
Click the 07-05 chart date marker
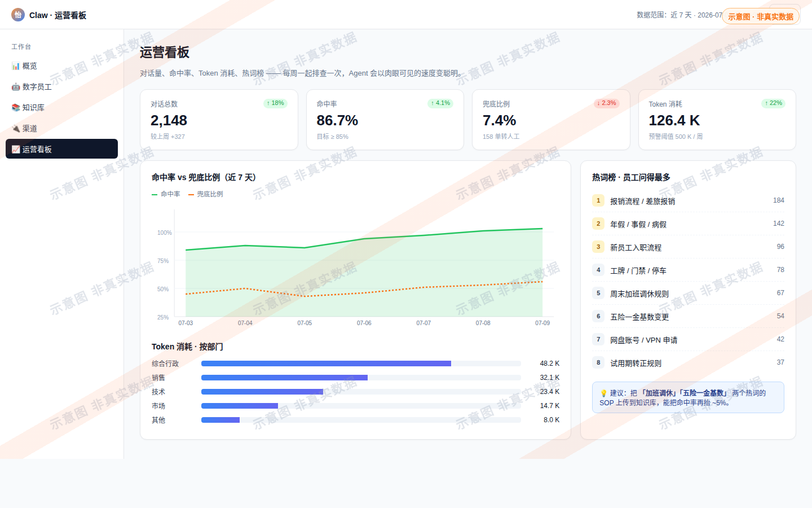(304, 323)
